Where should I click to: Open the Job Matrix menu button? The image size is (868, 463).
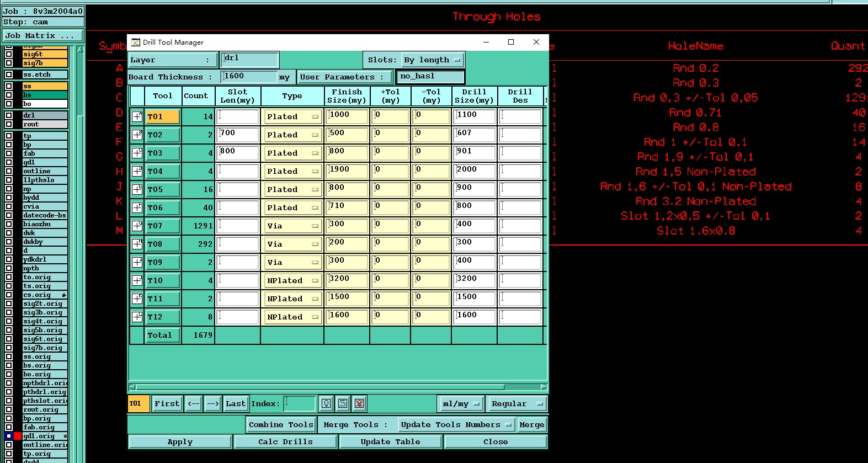click(42, 35)
